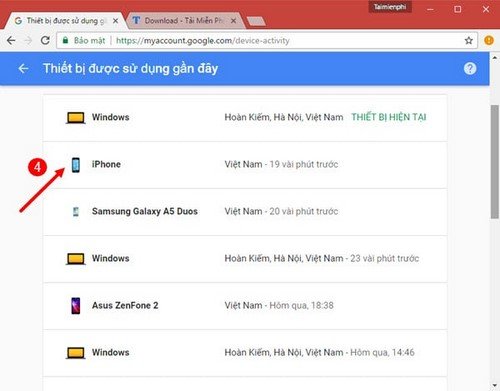
Task: Click the page vertical scrollbar thumb
Action: tap(495, 162)
